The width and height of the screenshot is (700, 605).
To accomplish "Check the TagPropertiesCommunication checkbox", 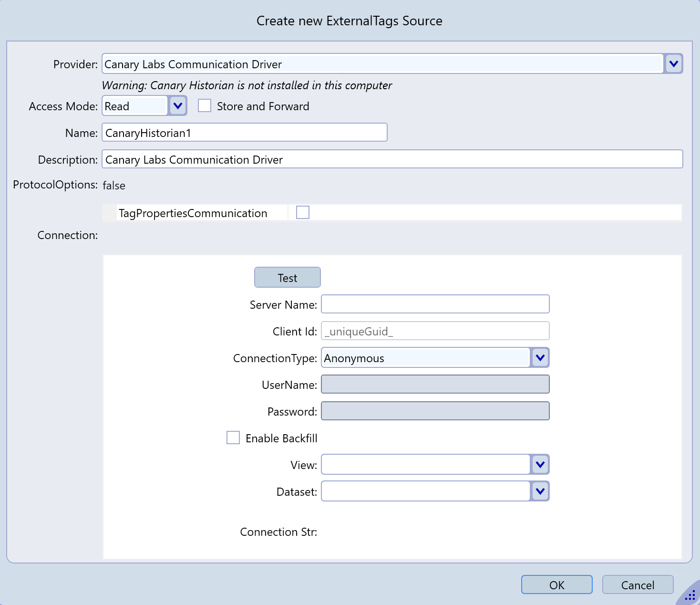I will pyautogui.click(x=303, y=213).
